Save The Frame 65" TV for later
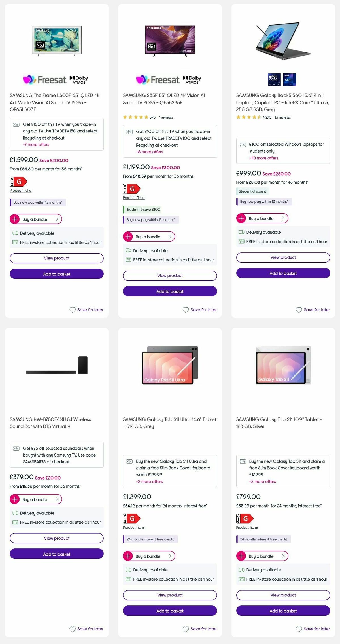 pos(86,310)
